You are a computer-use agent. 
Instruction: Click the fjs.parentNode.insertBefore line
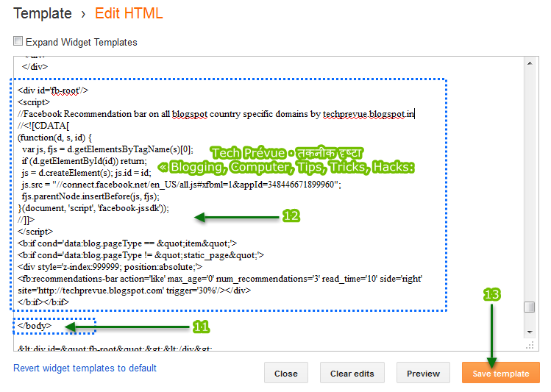tap(90, 196)
